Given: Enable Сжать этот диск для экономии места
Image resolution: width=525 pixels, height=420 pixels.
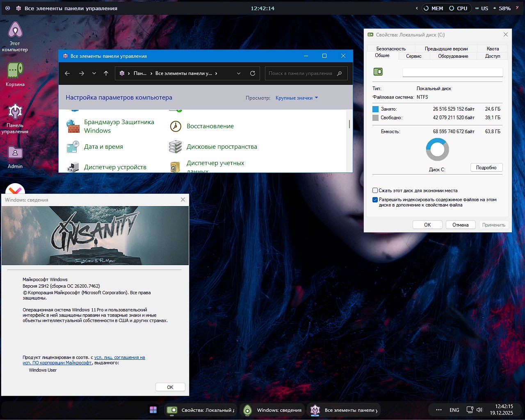Looking at the screenshot, I should click(x=375, y=190).
